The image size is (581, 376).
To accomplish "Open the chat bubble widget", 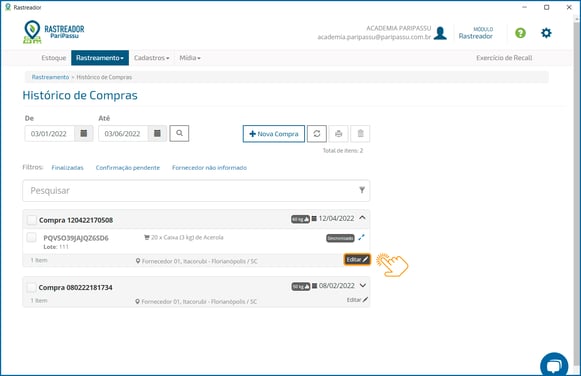I will click(x=554, y=365).
